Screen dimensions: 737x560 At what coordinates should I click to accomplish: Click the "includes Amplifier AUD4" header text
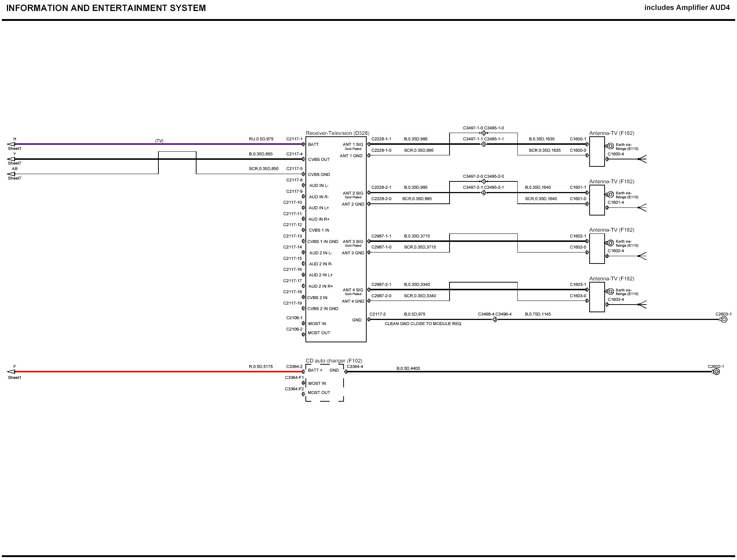click(687, 8)
